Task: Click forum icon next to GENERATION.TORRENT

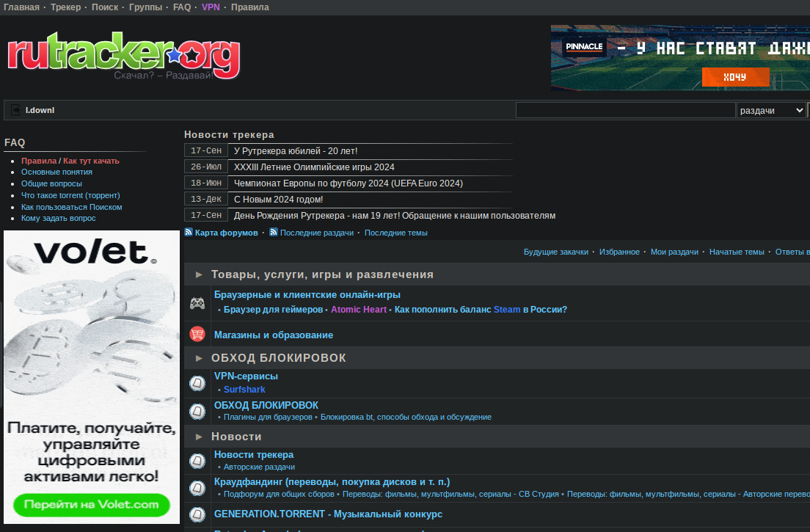Action: (197, 514)
